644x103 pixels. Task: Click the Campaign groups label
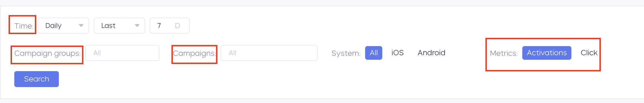click(47, 53)
